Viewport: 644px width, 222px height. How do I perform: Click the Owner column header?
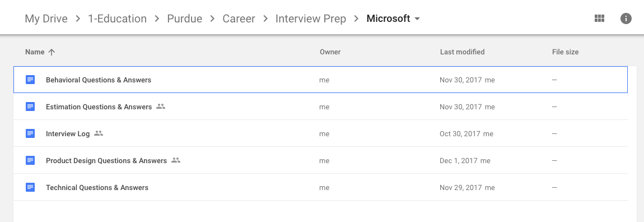330,52
